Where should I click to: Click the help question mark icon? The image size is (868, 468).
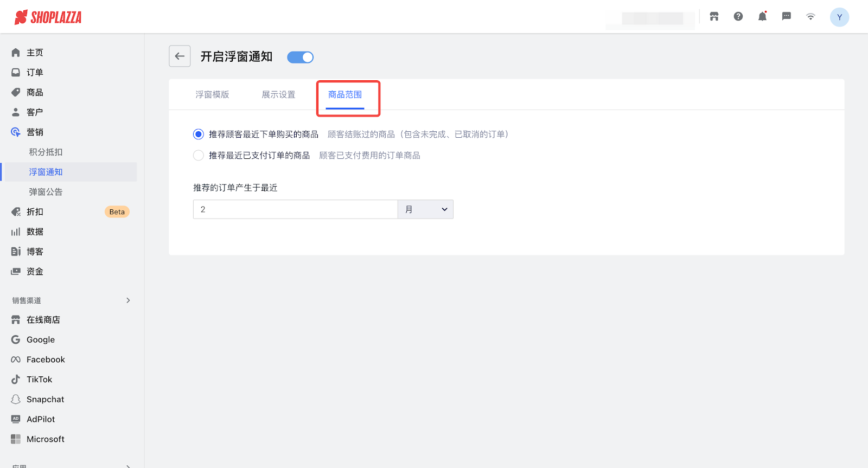click(x=738, y=17)
